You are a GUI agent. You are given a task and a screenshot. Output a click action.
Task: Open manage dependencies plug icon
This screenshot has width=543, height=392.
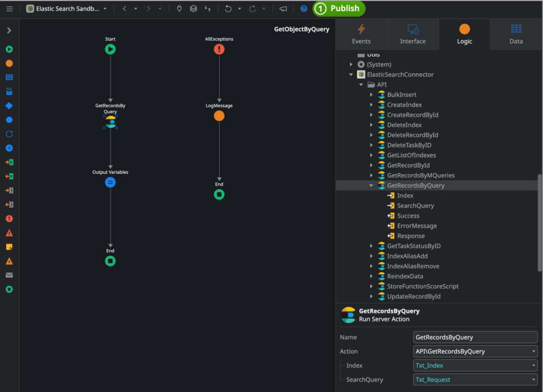point(179,9)
